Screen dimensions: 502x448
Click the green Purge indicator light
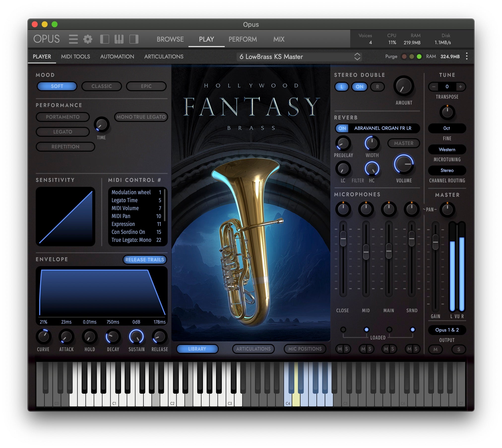point(419,56)
